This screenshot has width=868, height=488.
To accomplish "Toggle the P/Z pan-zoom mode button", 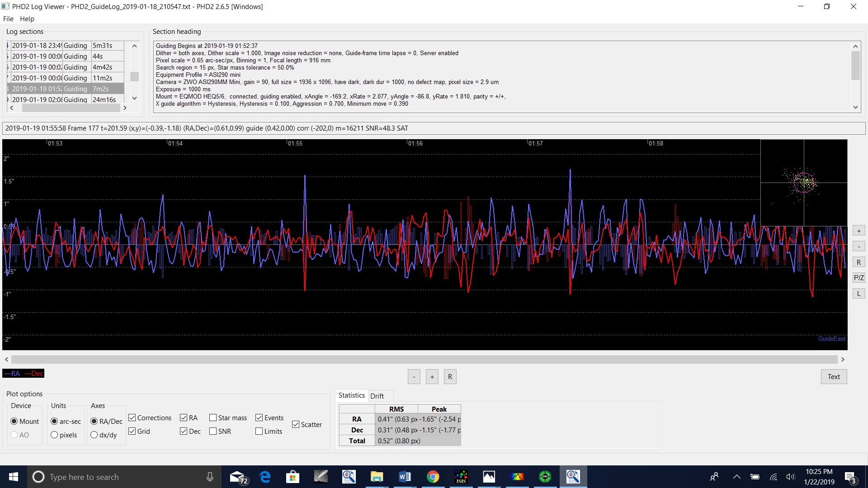I will [859, 278].
